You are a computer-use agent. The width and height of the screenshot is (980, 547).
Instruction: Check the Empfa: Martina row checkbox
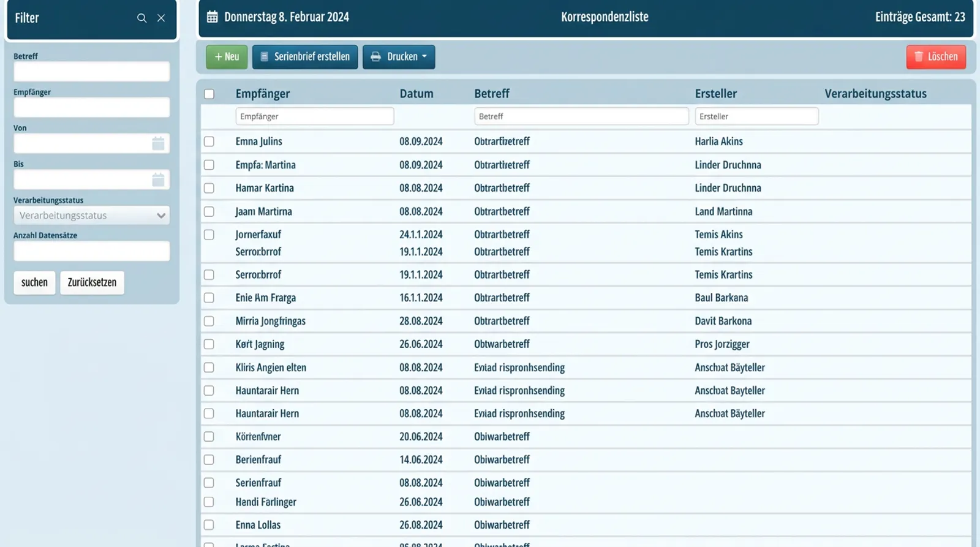pos(209,165)
